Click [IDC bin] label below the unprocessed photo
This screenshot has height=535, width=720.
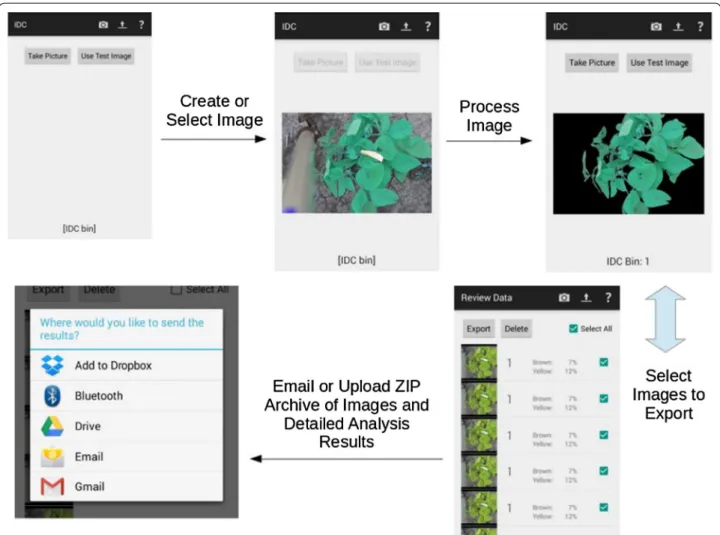(357, 260)
